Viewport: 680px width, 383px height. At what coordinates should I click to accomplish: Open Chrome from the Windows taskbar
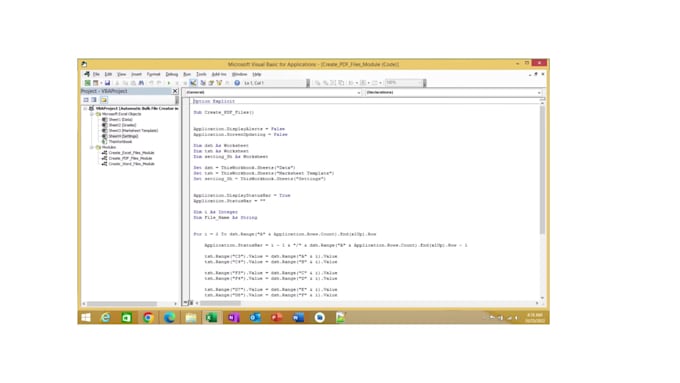[148, 318]
